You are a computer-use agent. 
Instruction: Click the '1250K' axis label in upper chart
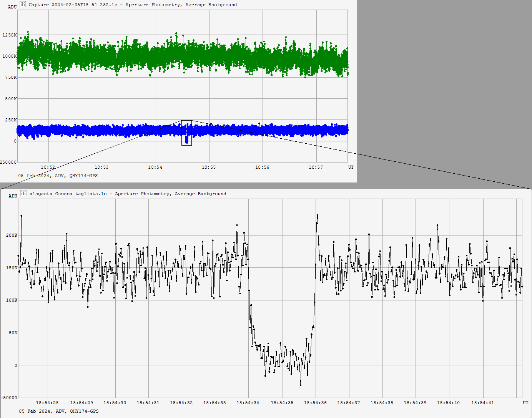pos(10,35)
